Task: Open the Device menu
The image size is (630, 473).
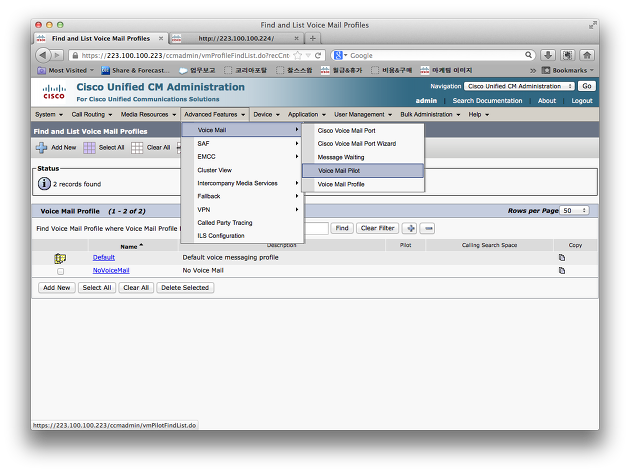Action: pos(266,115)
